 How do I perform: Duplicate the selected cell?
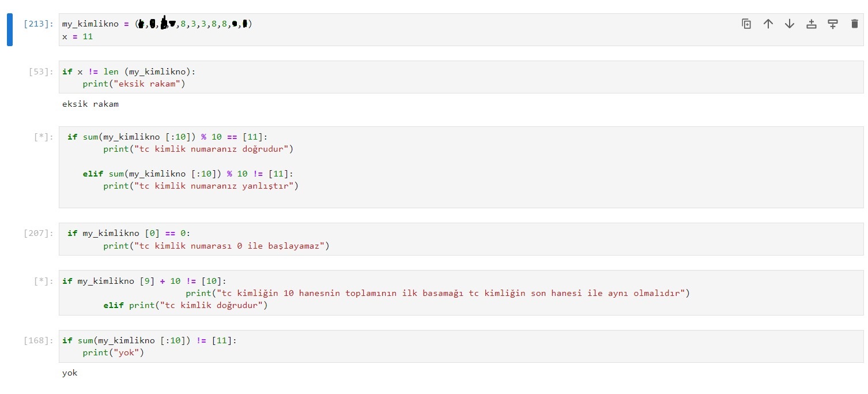[x=746, y=24]
